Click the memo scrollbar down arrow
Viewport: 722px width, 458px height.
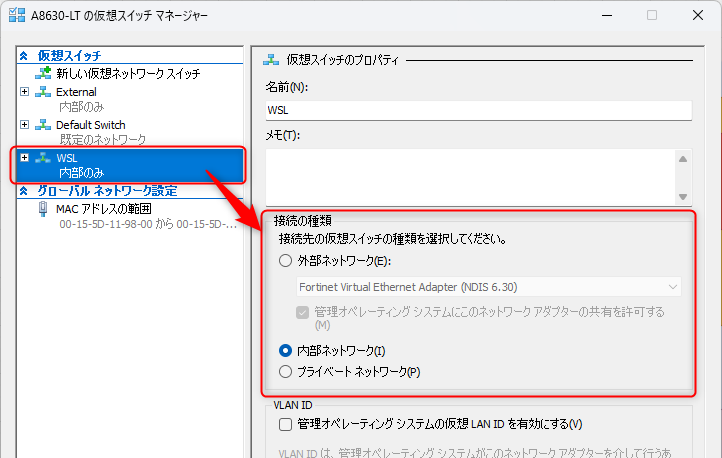(683, 197)
